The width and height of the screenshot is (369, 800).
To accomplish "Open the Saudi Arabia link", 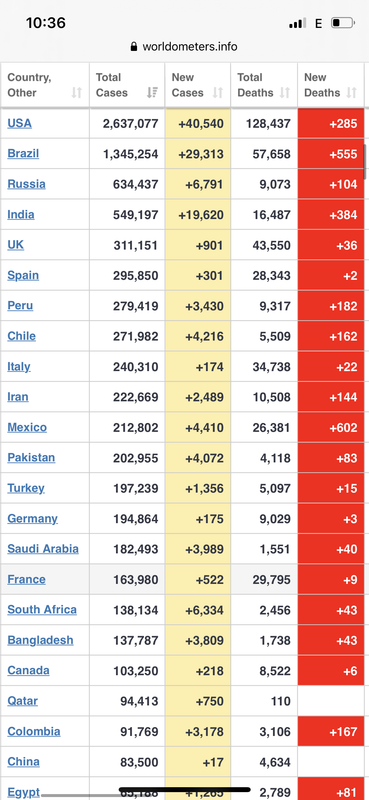I will tap(43, 549).
